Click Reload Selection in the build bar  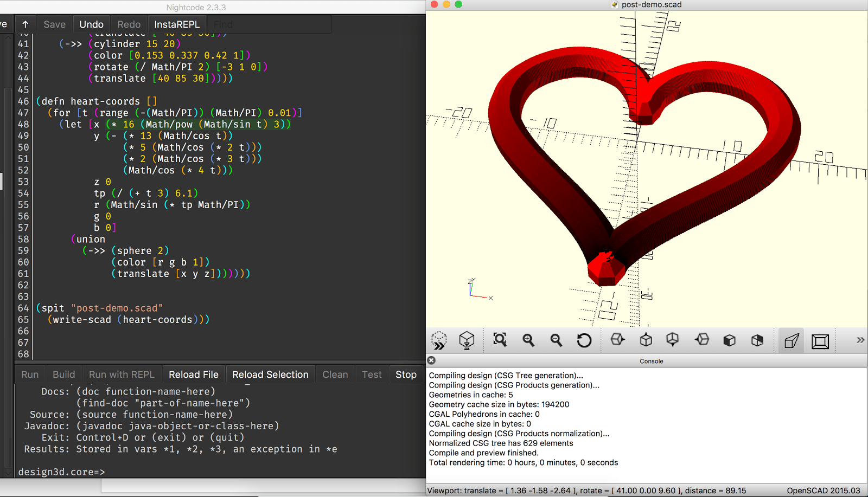pyautogui.click(x=270, y=375)
